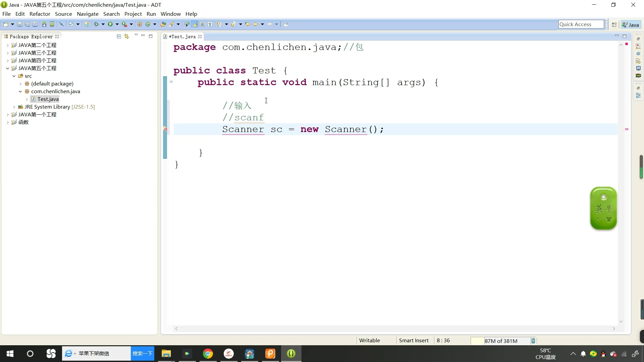This screenshot has height=362, width=644.
Task: Click the red error marker beside Scanner line
Action: tap(165, 129)
